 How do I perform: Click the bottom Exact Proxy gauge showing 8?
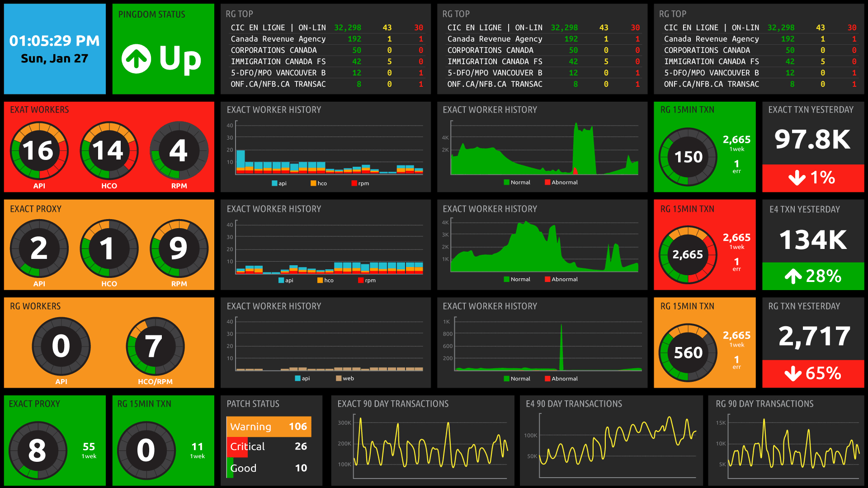37,450
